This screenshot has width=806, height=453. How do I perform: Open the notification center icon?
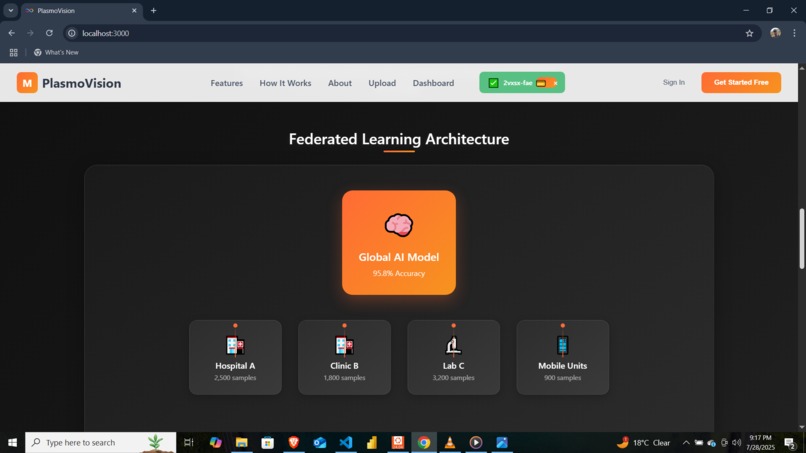(790, 442)
